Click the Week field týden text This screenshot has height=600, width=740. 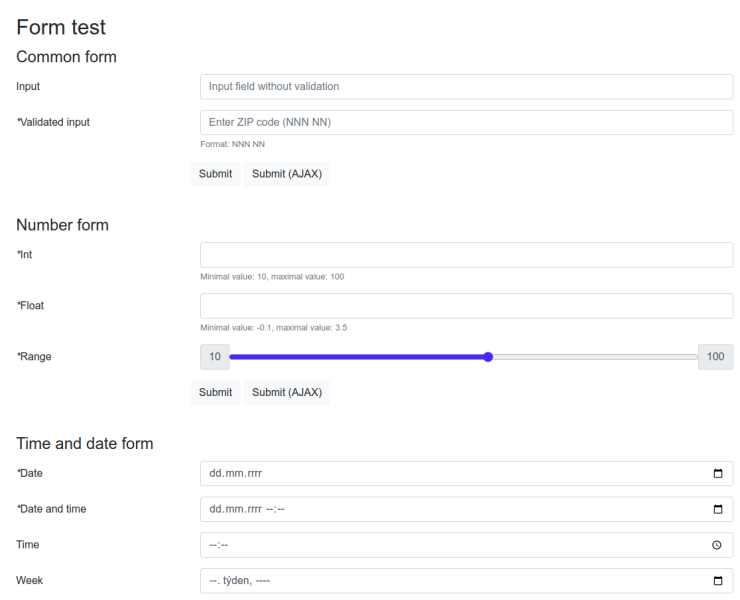[x=237, y=581]
